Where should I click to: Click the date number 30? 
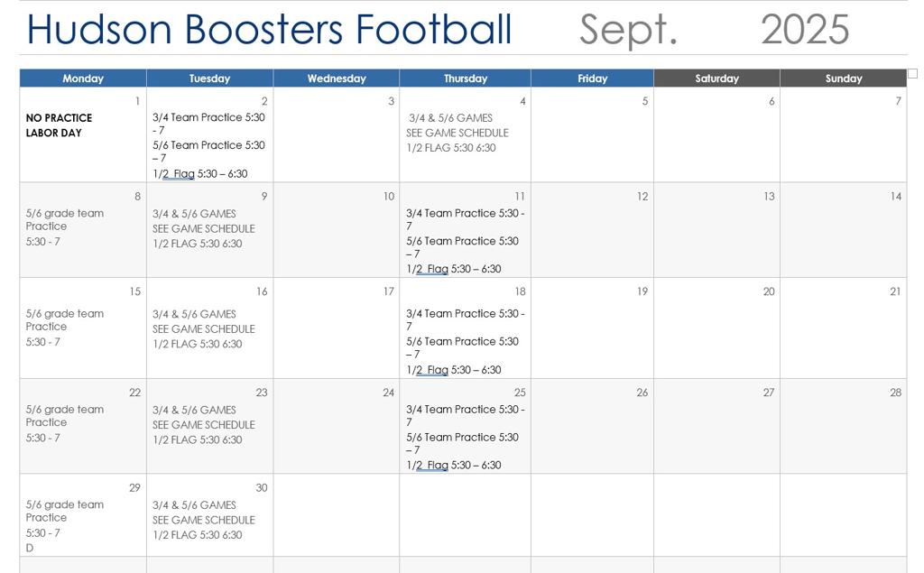coord(261,488)
